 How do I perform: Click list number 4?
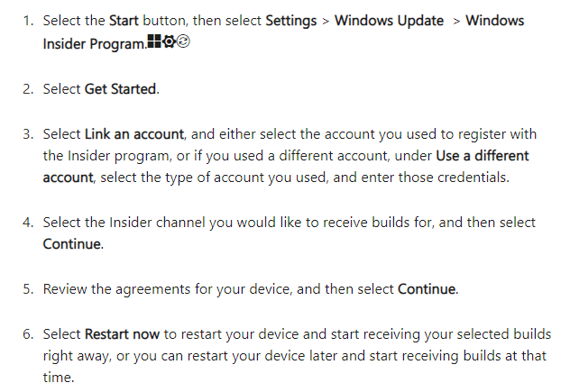[28, 223]
